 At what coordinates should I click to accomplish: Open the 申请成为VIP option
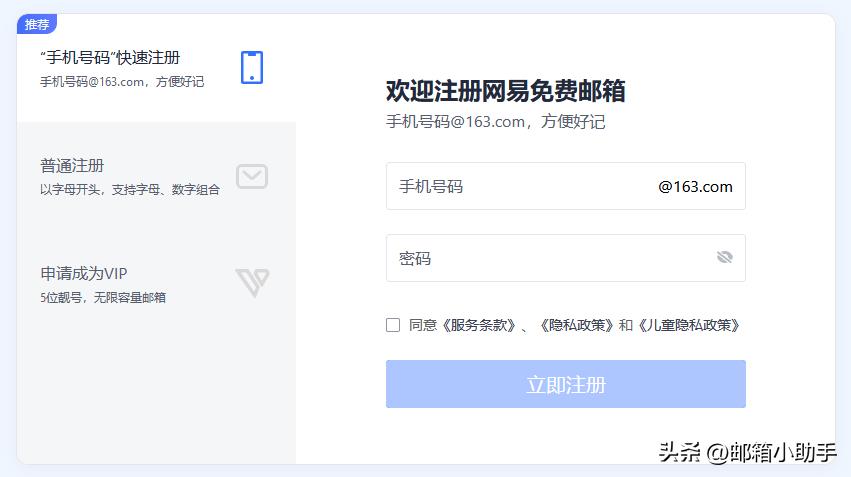tap(156, 284)
